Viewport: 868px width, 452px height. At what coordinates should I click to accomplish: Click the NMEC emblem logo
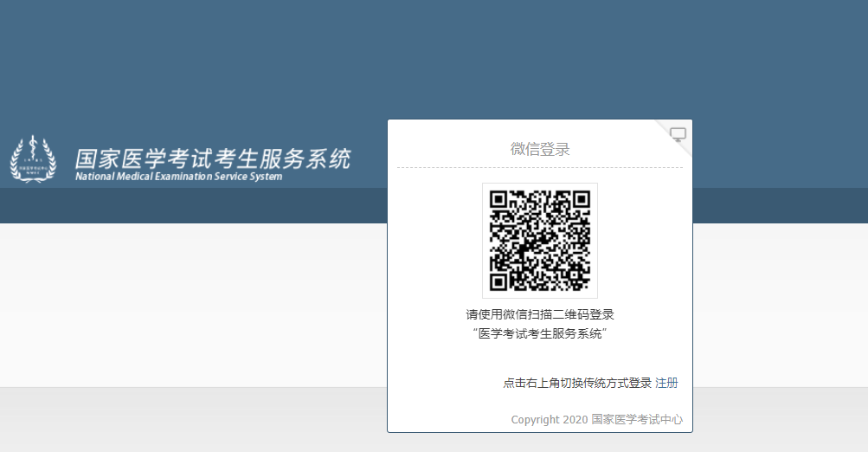coord(33,159)
